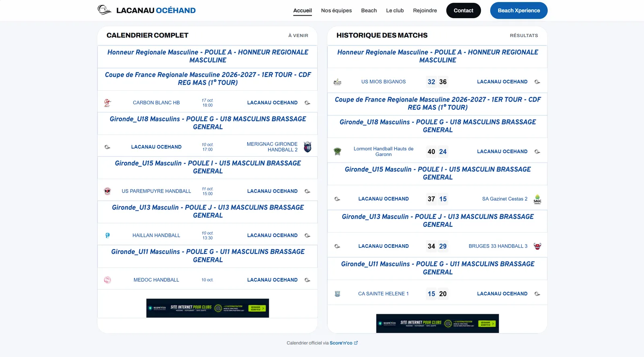Click the Lacanau Océhand logo icon in header
Screen dimensions: 644x357
click(104, 10)
